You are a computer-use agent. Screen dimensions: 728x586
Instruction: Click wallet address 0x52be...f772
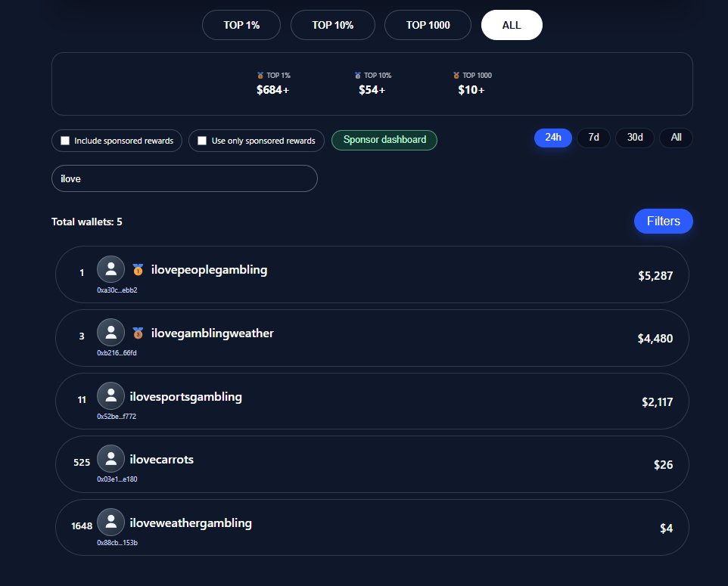tap(117, 416)
